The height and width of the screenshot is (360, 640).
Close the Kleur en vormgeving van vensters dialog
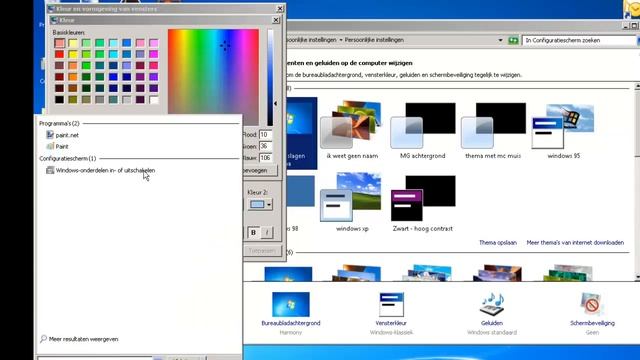pos(280,9)
